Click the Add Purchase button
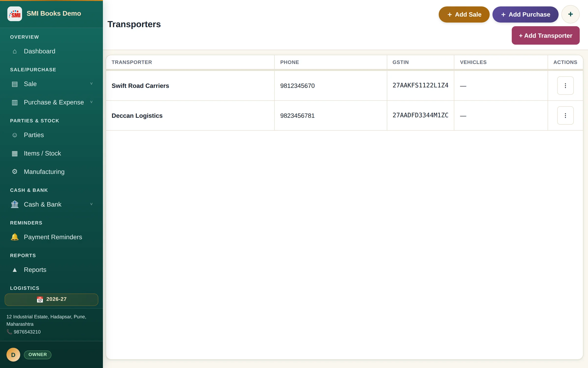This screenshot has width=588, height=368. (525, 14)
